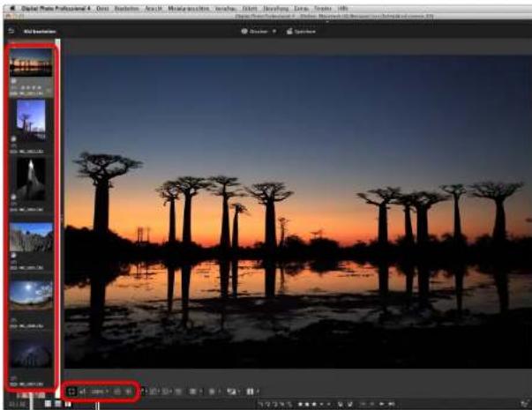Open the Apple menu
The width and height of the screenshot is (532, 410).
(x=12, y=8)
